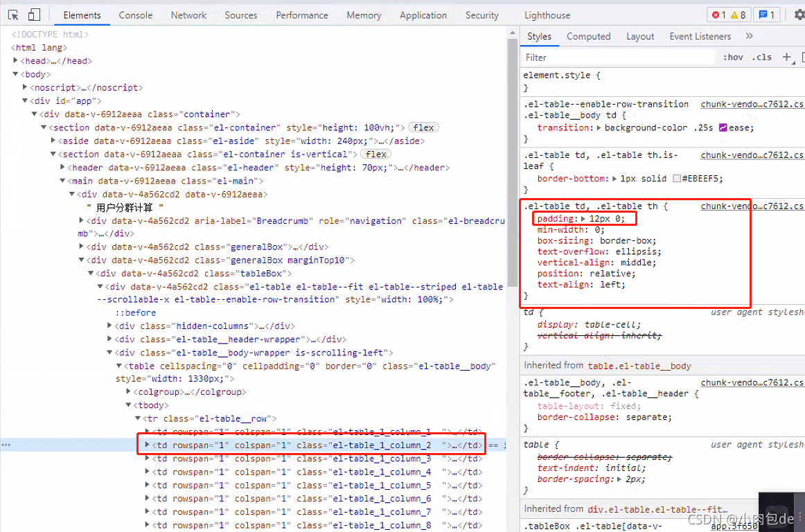
Task: Collapse the main el-main node
Action: [x=62, y=181]
